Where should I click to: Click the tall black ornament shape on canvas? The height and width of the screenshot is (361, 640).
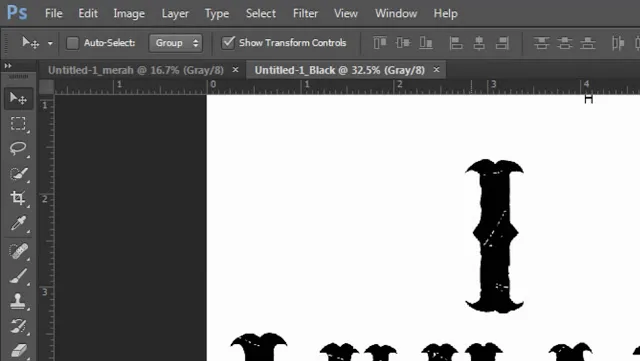click(494, 236)
